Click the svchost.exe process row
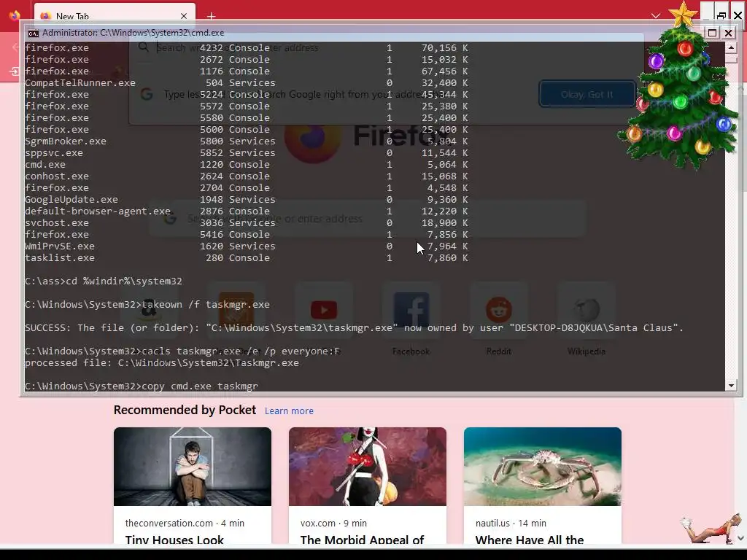 coord(246,223)
